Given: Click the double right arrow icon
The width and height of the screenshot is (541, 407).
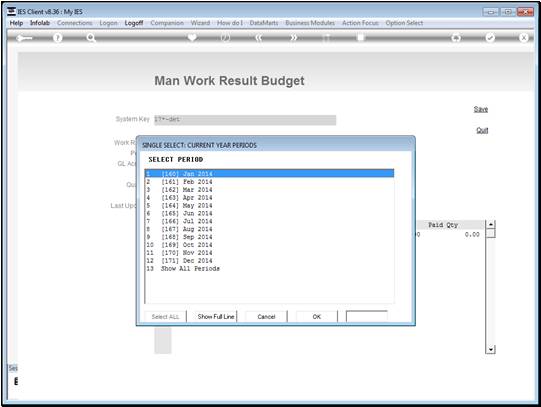Looking at the screenshot, I should point(293,38).
